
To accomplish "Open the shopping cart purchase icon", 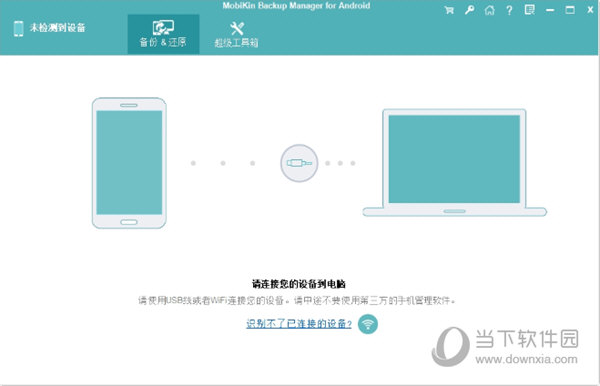I will click(x=449, y=10).
